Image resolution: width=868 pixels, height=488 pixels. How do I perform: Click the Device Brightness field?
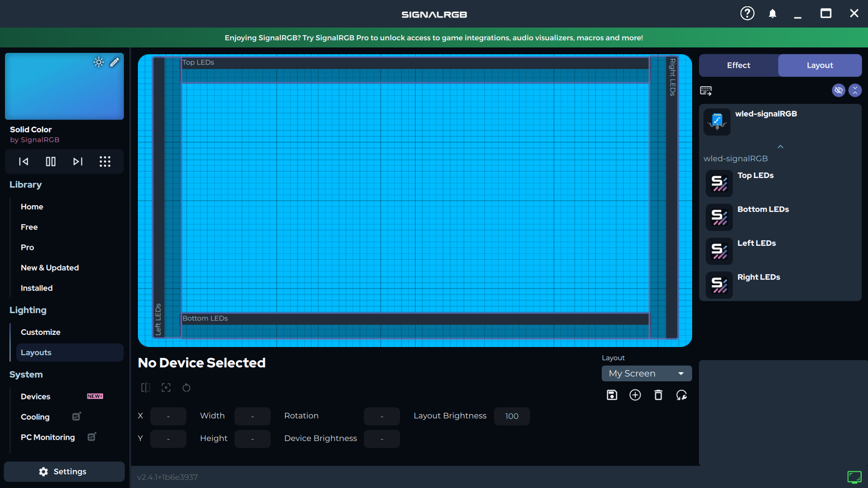382,439
